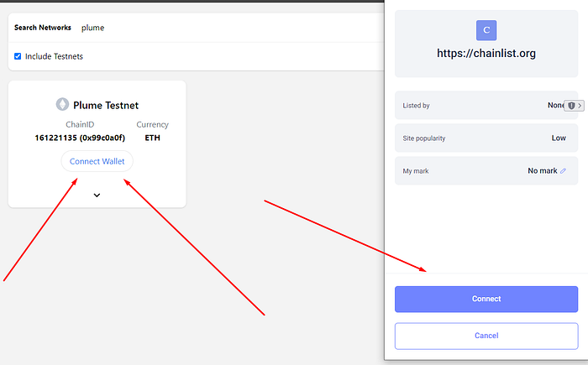Click the blue Connect button in wallet popup

486,299
